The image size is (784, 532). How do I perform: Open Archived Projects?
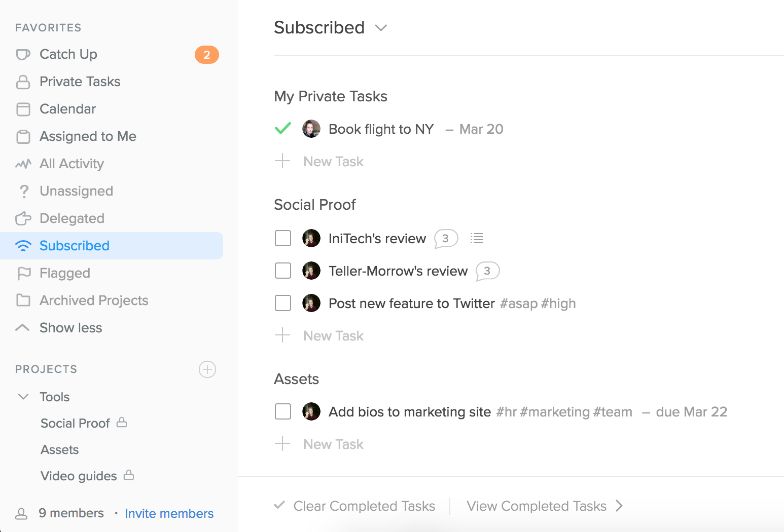click(x=94, y=300)
